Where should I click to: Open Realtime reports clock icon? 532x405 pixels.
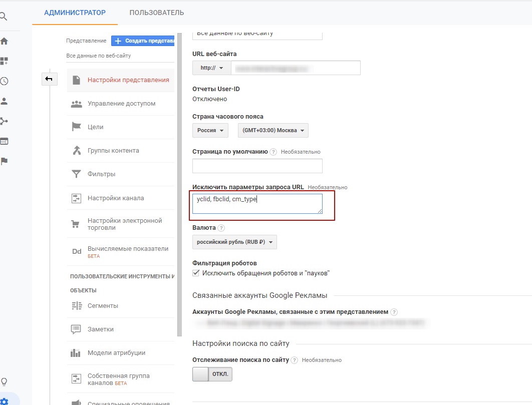[4, 81]
